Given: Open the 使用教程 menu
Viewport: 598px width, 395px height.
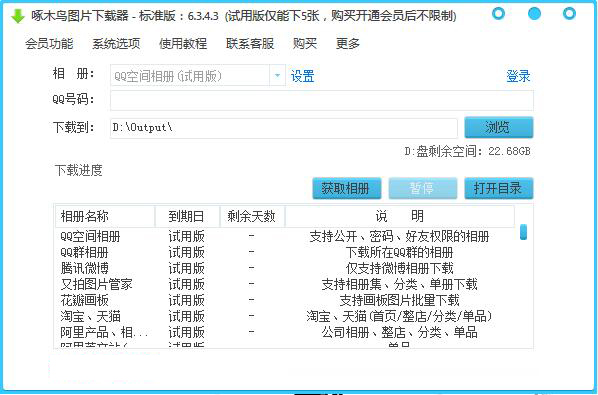Looking at the screenshot, I should (x=183, y=44).
